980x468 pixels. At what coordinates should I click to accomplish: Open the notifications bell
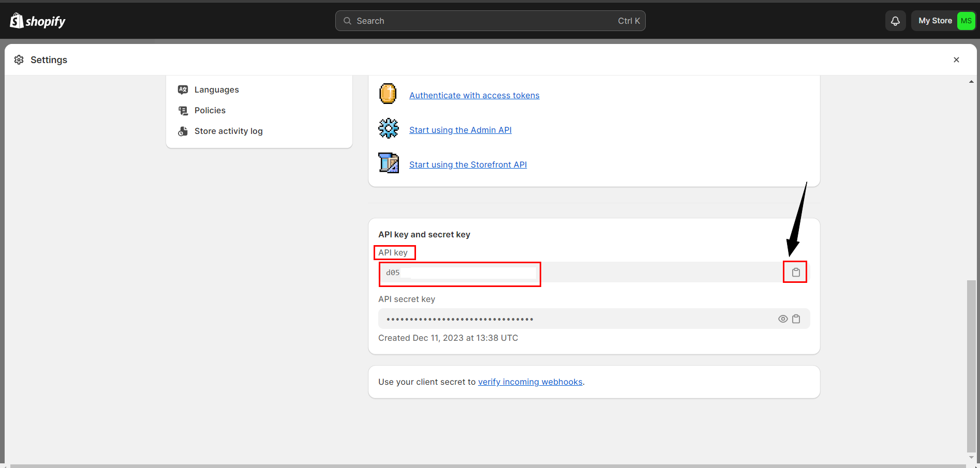[x=895, y=21]
